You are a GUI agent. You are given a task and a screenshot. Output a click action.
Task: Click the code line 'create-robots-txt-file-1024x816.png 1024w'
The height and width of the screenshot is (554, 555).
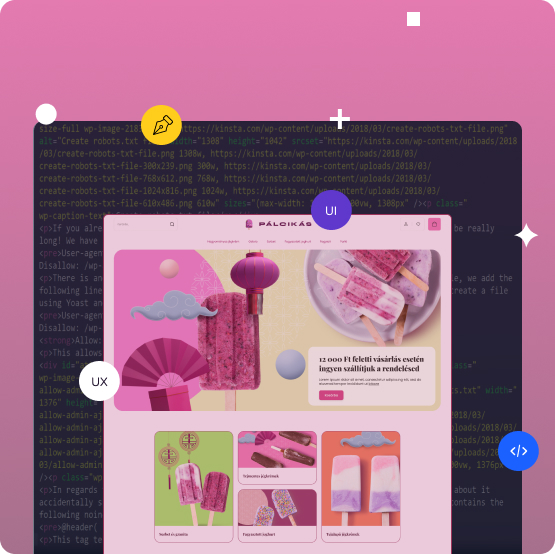(131, 191)
